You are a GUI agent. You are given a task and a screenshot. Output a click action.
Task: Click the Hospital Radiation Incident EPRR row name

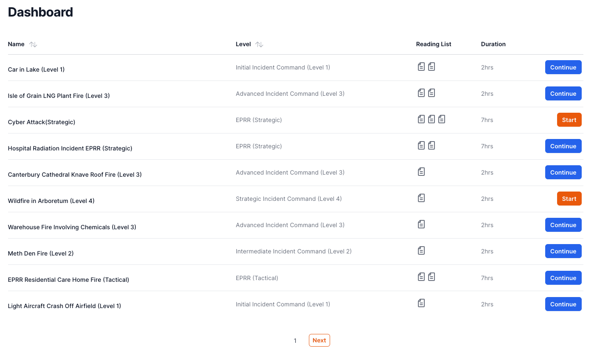(70, 148)
